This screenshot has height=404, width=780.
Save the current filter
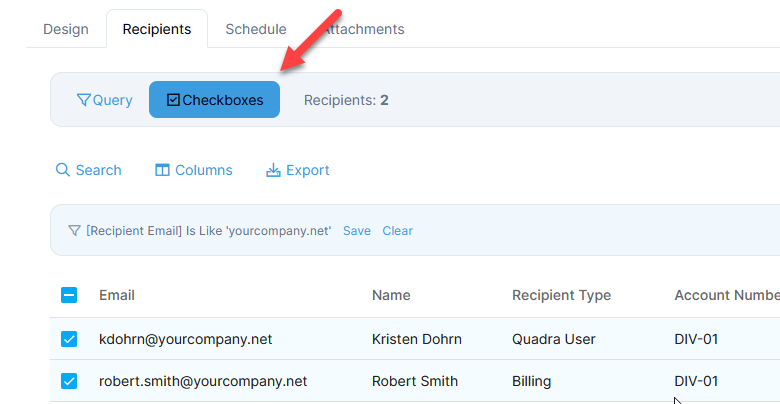357,231
